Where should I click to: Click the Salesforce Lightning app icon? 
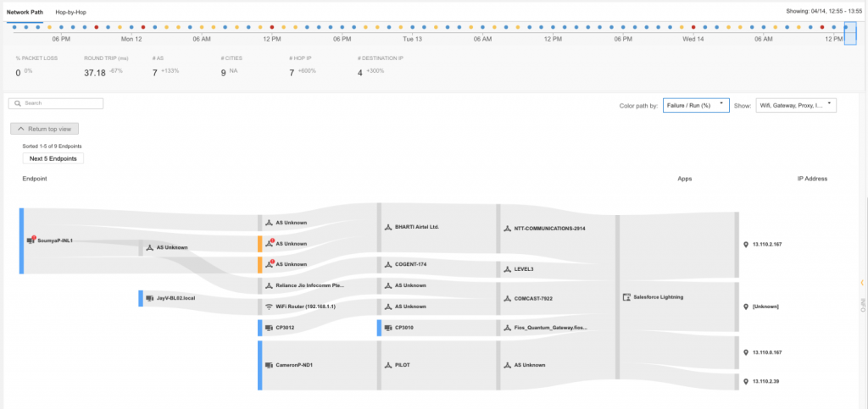click(x=626, y=297)
